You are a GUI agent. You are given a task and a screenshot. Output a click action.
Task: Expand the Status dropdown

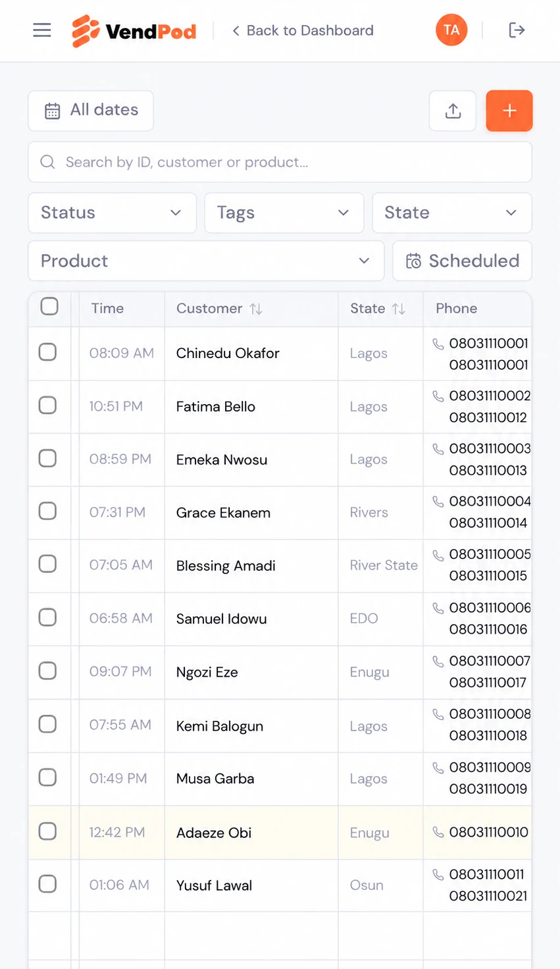(112, 213)
